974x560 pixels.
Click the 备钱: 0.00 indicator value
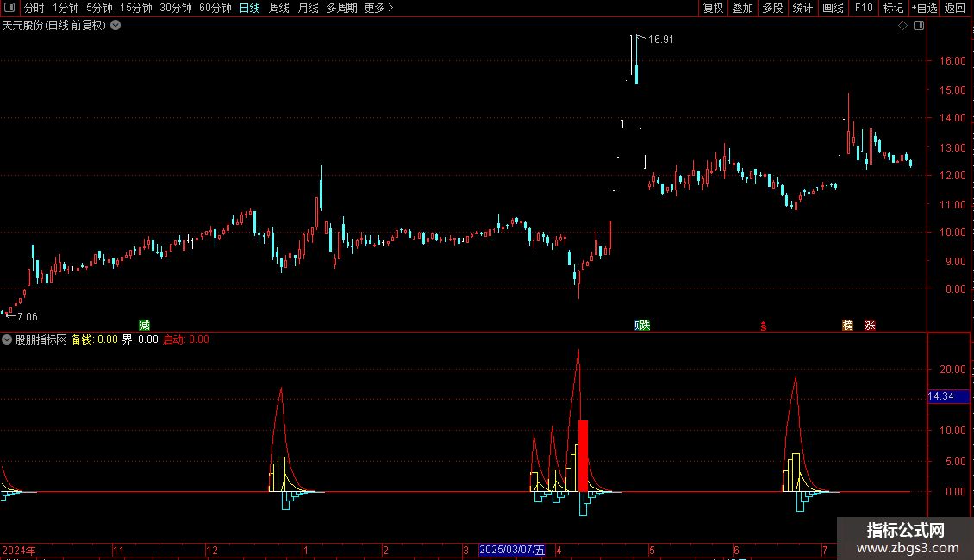(x=95, y=339)
